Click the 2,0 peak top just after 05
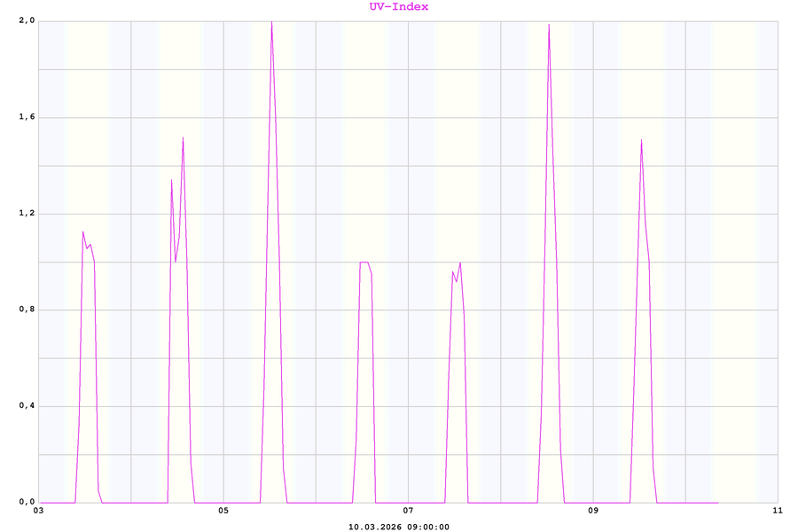The width and height of the screenshot is (798, 532). (271, 22)
